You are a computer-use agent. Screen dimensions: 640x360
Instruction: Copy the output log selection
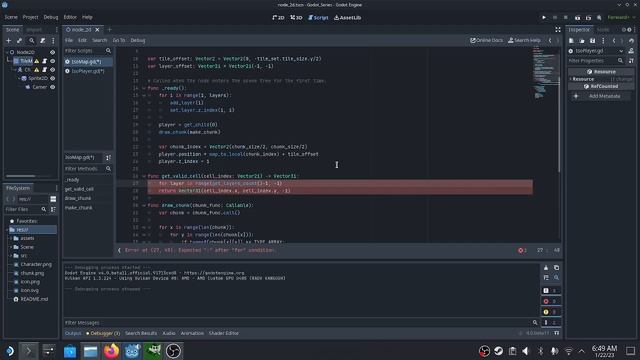click(556, 268)
